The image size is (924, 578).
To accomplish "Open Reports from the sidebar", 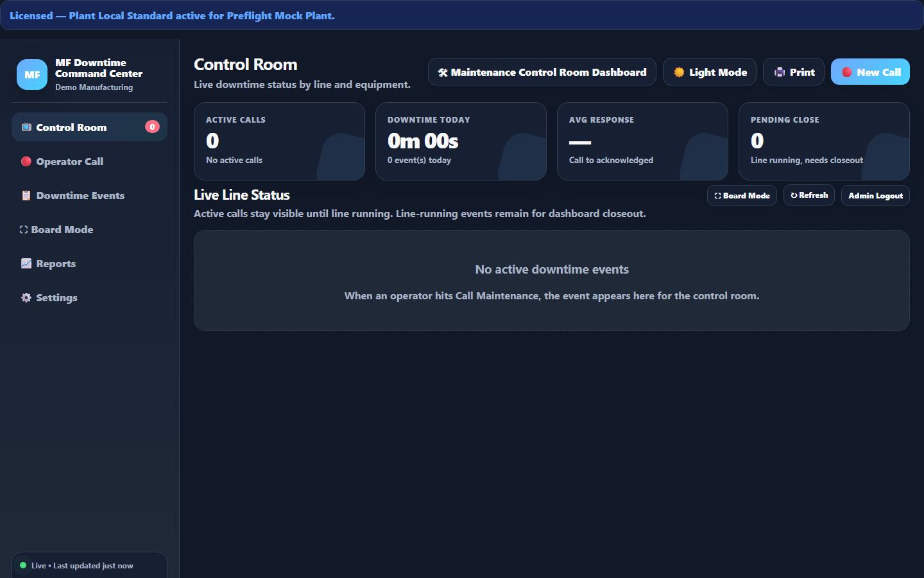I will click(89, 263).
